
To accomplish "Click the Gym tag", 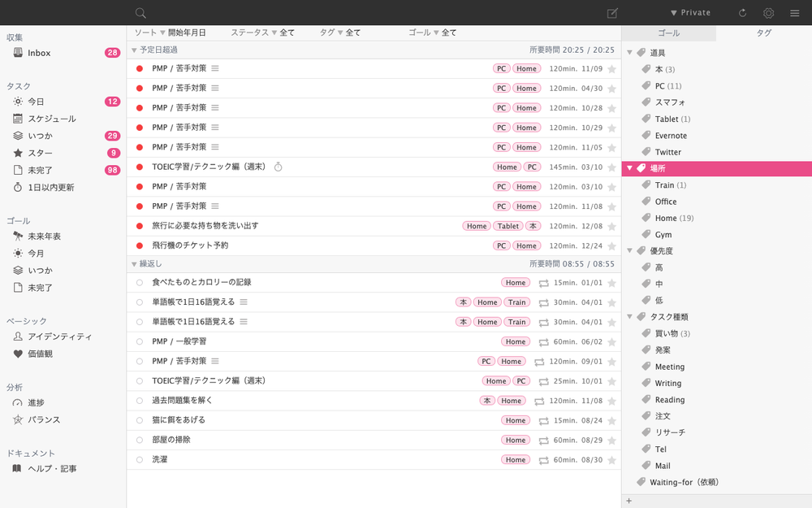I will coord(663,235).
